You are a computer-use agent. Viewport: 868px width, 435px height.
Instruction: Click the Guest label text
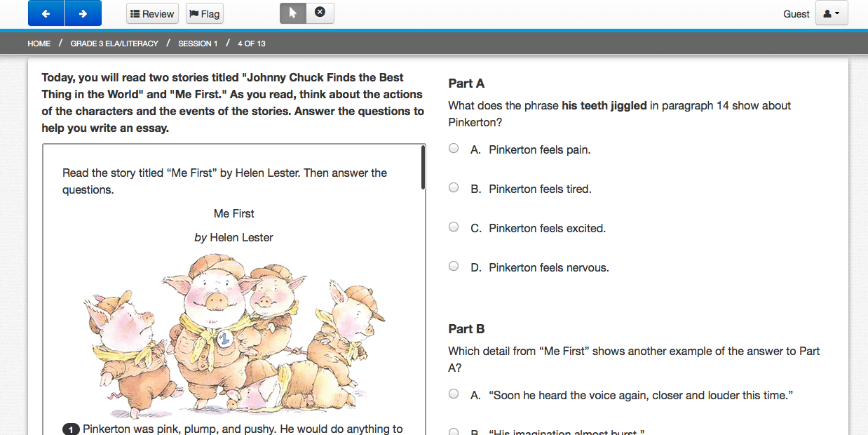point(796,14)
